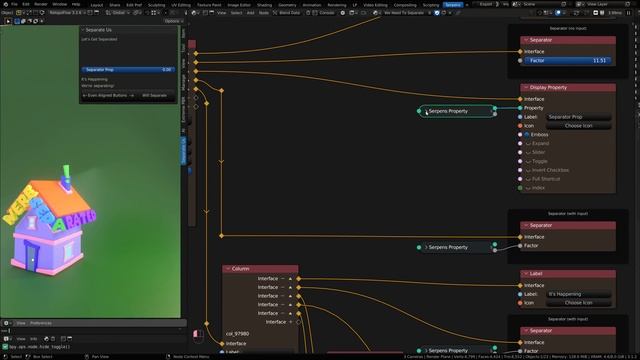
Task: Collapse the Display Property node
Action: pyautogui.click(x=526, y=87)
